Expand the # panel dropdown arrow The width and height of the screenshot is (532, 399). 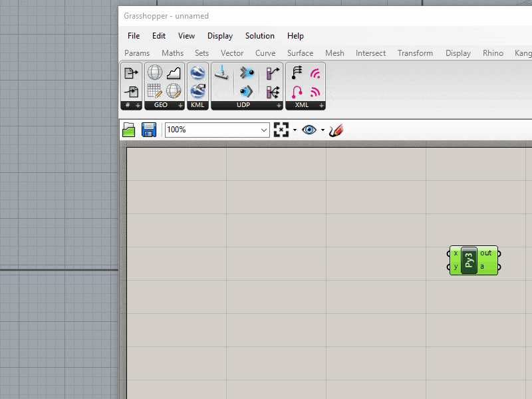pyautogui.click(x=138, y=106)
